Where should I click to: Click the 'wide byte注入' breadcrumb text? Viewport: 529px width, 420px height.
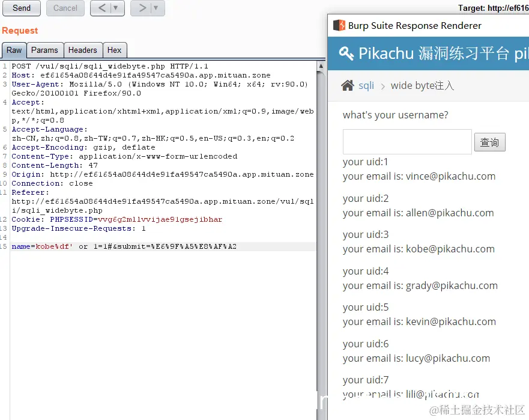(x=422, y=85)
